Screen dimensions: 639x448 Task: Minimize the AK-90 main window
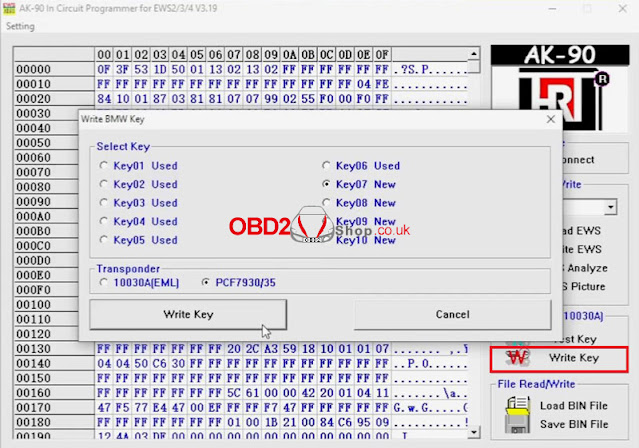point(552,9)
